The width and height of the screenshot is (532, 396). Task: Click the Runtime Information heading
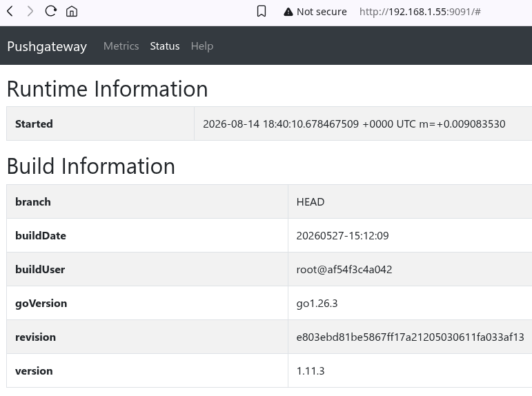(x=107, y=89)
